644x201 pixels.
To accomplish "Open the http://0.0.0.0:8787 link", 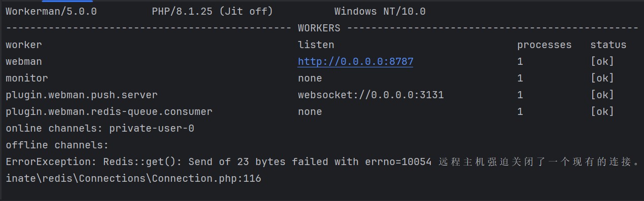I will (x=355, y=62).
